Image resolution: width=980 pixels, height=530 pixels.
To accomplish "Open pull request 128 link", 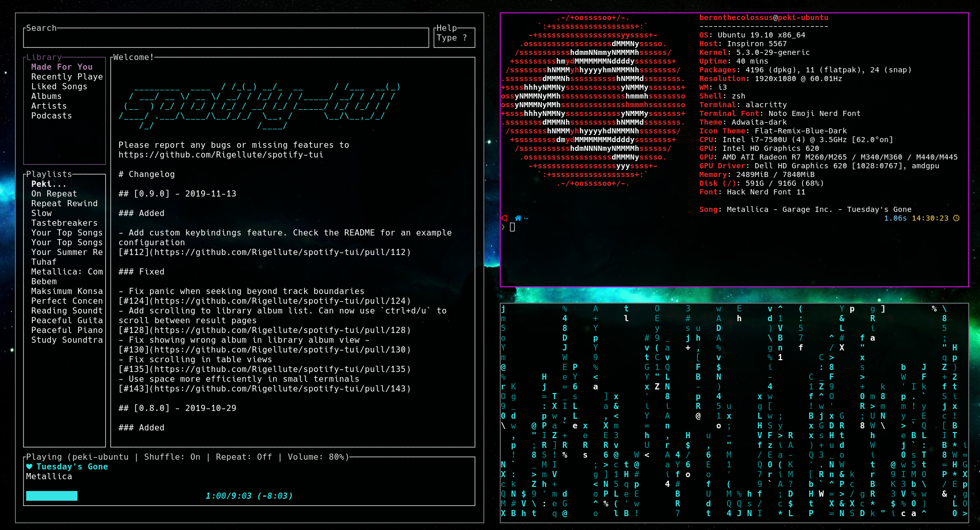I will (265, 330).
